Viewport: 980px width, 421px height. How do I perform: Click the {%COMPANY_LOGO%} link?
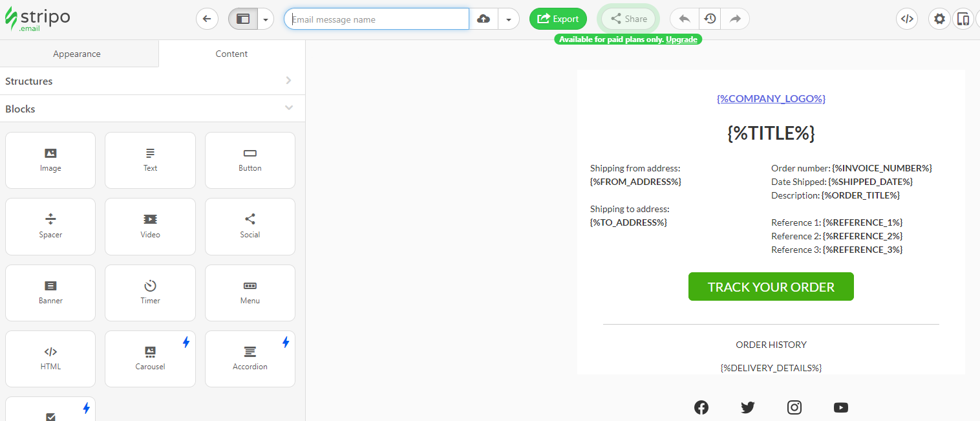pyautogui.click(x=771, y=98)
